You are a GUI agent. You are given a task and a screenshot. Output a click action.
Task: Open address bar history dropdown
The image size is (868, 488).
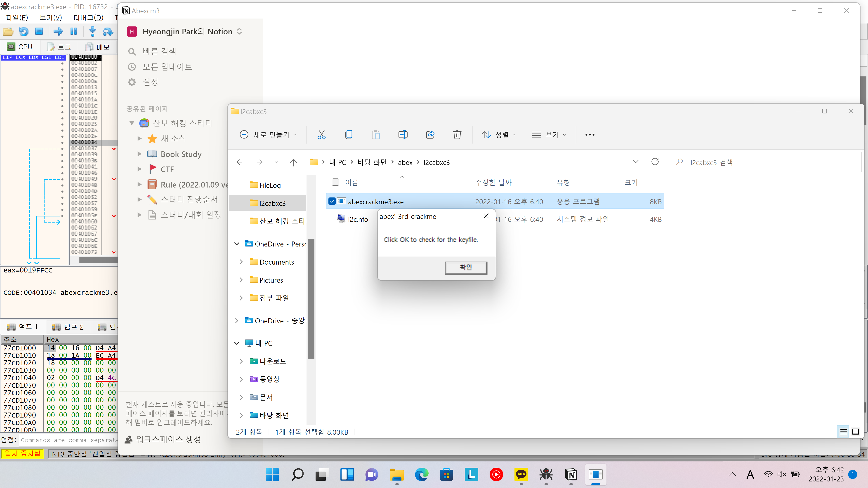click(x=635, y=162)
